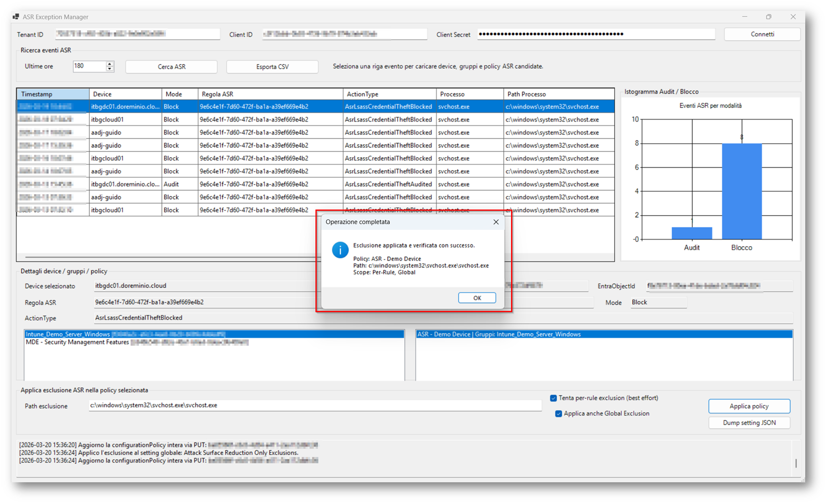827x504 pixels.
Task: Increase Ultime ore value with up arrow
Action: point(109,64)
